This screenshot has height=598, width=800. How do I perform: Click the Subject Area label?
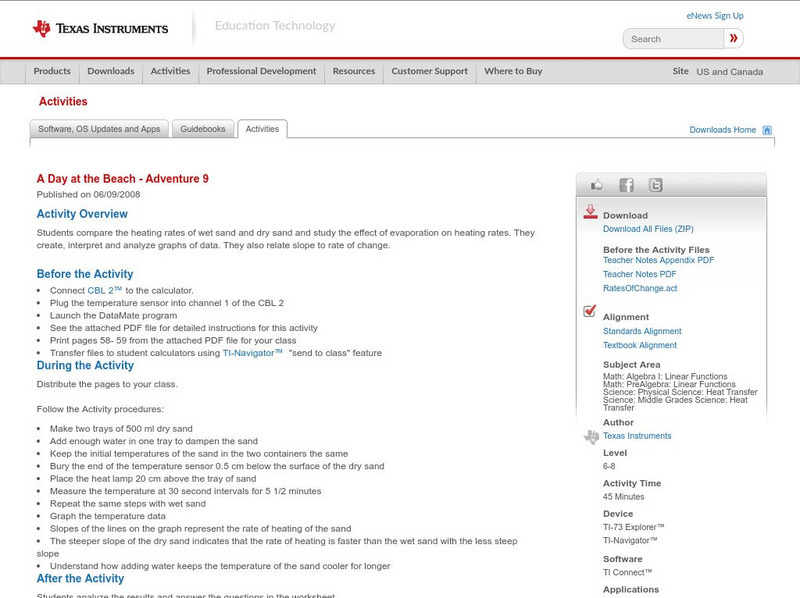pos(632,365)
